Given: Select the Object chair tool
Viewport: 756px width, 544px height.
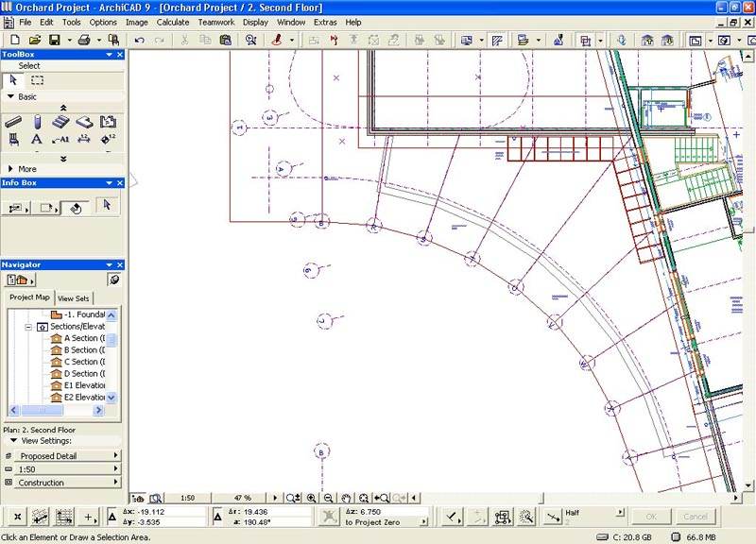Looking at the screenshot, I should click(x=13, y=140).
